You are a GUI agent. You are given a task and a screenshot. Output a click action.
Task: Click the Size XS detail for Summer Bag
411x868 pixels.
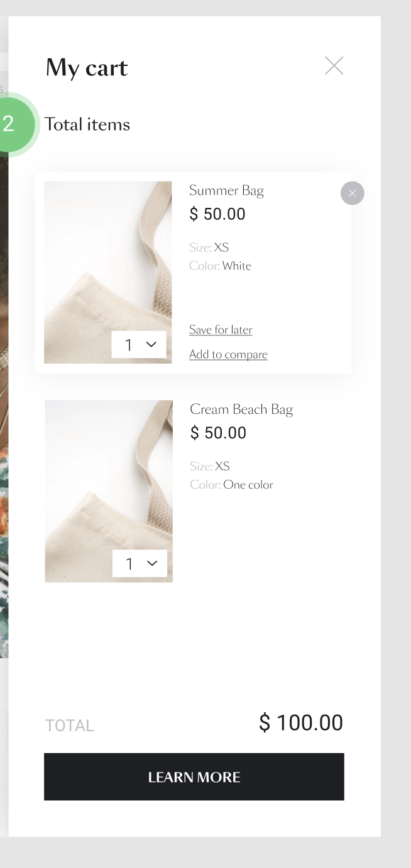(209, 247)
